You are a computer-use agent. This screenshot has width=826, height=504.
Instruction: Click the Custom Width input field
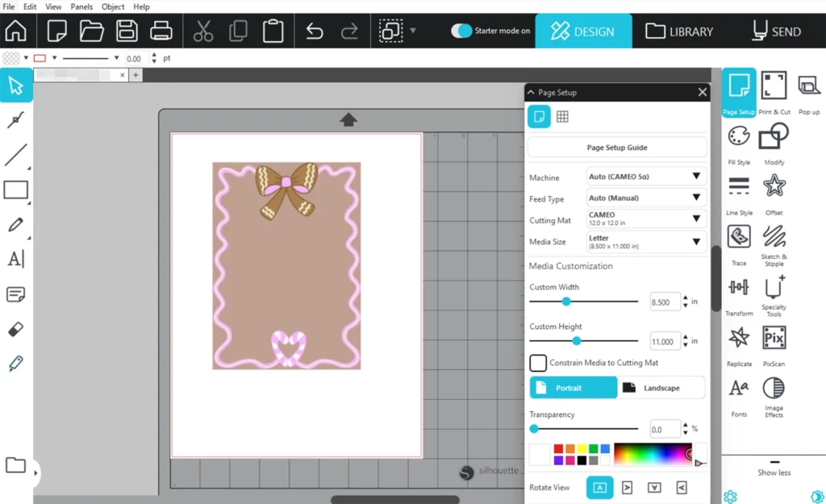pyautogui.click(x=665, y=302)
